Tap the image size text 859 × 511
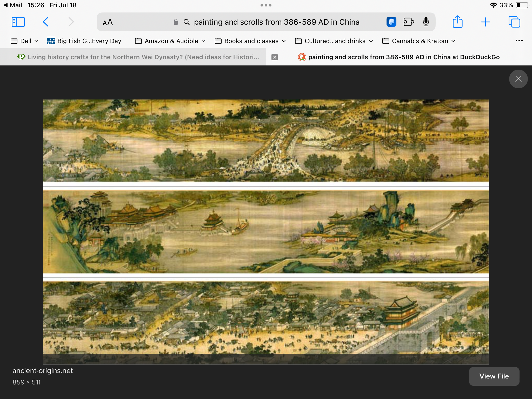The image size is (532, 399). coord(26,382)
